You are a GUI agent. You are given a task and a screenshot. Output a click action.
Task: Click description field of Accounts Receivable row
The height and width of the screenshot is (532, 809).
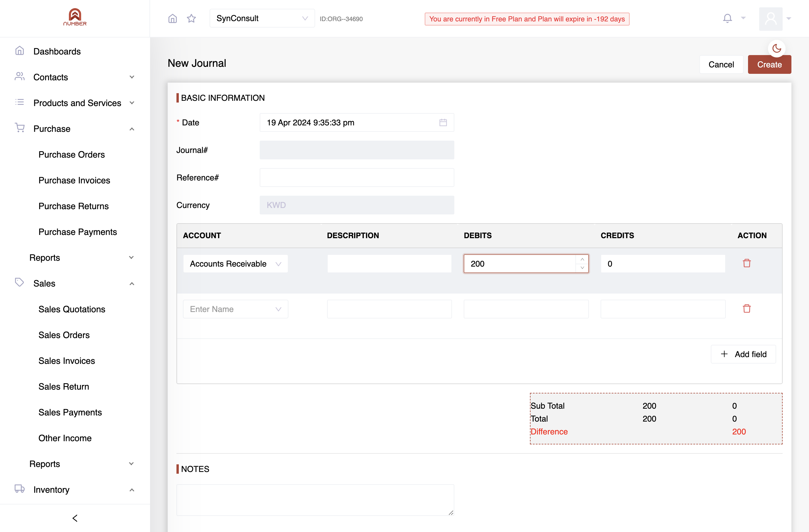pos(389,264)
